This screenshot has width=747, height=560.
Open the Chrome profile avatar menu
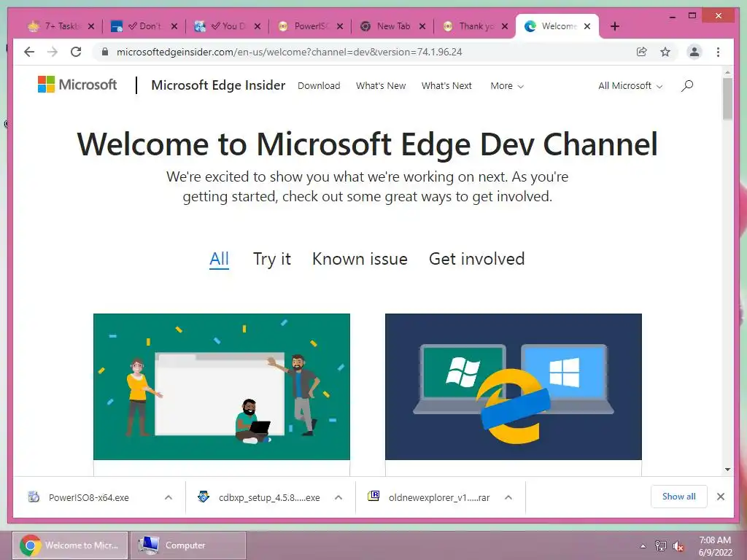[x=694, y=52]
